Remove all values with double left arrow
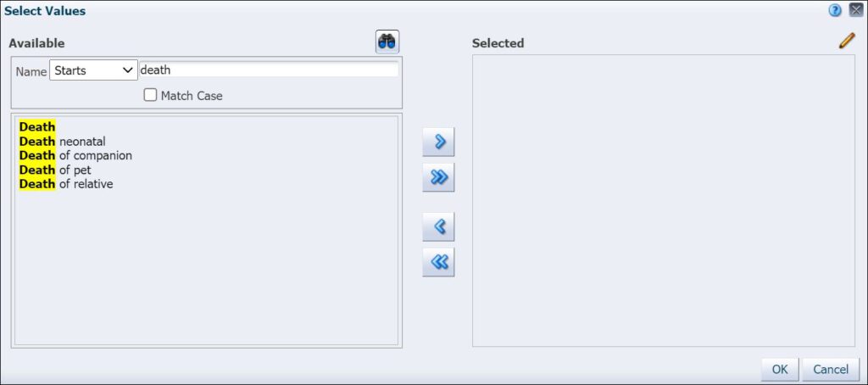This screenshot has height=385, width=868. pyautogui.click(x=438, y=262)
